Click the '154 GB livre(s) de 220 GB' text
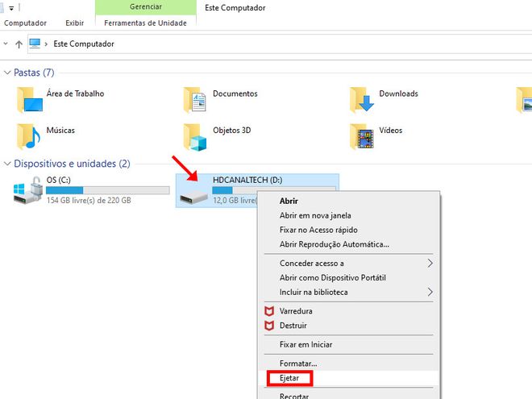 [x=89, y=201]
